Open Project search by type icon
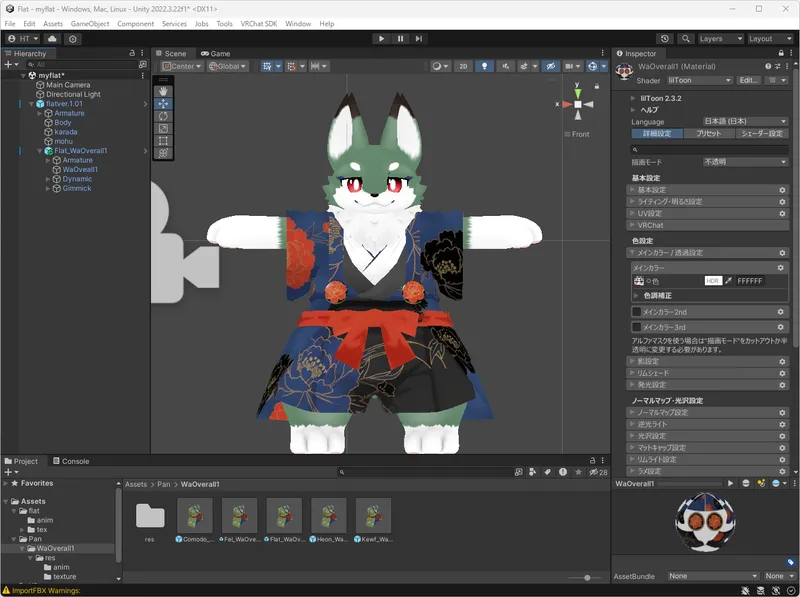Screen dimensions: 800x597 click(x=532, y=472)
